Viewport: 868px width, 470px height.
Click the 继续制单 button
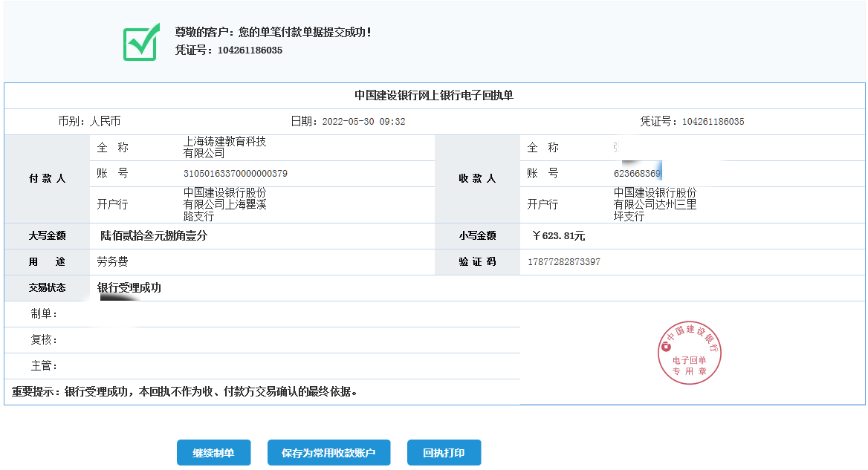click(214, 453)
